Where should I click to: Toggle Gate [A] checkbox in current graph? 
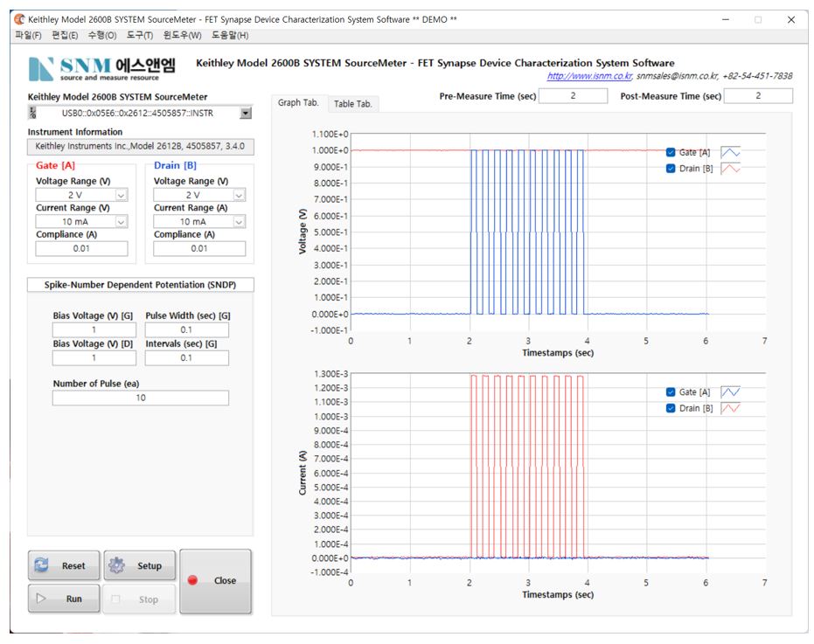pos(671,391)
